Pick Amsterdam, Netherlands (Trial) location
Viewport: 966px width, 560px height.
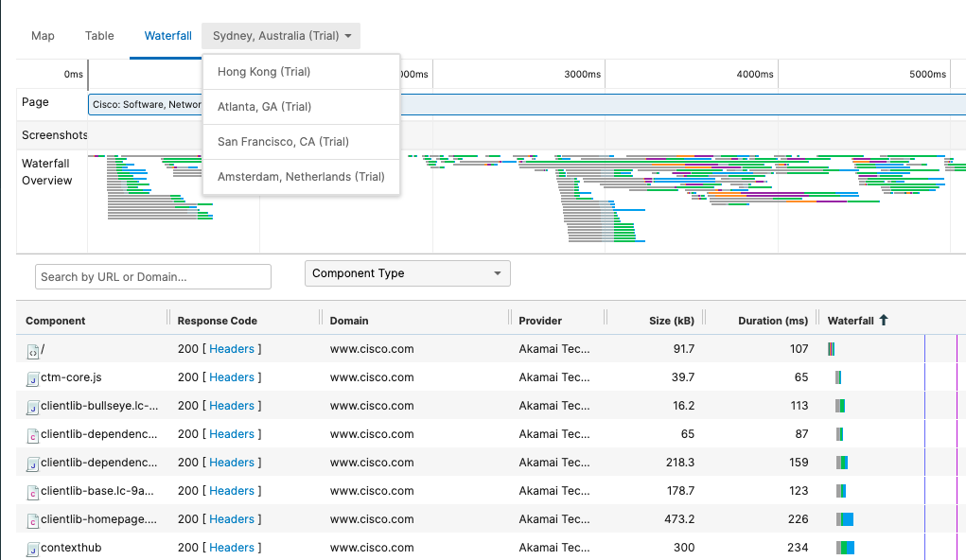coord(301,177)
